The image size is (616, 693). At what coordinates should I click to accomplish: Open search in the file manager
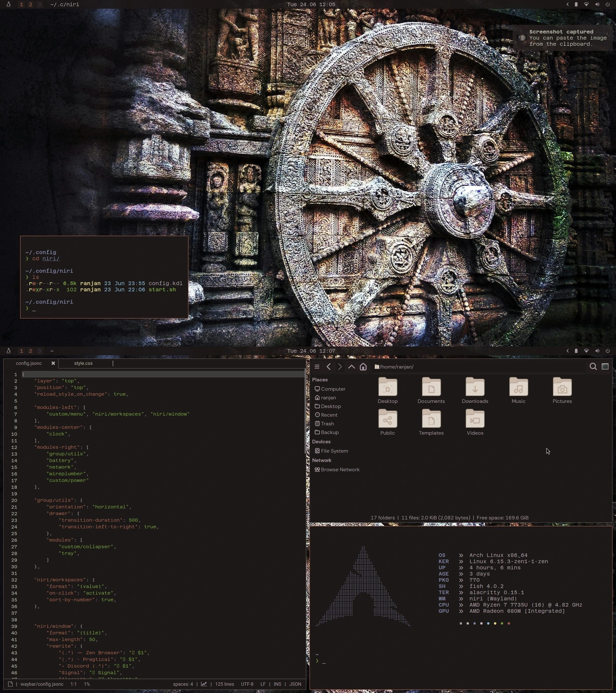(x=593, y=367)
